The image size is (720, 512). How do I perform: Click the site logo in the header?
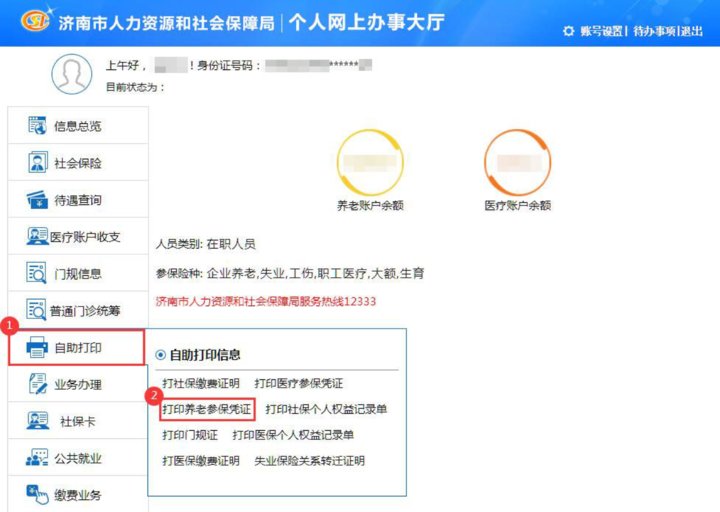click(x=36, y=21)
